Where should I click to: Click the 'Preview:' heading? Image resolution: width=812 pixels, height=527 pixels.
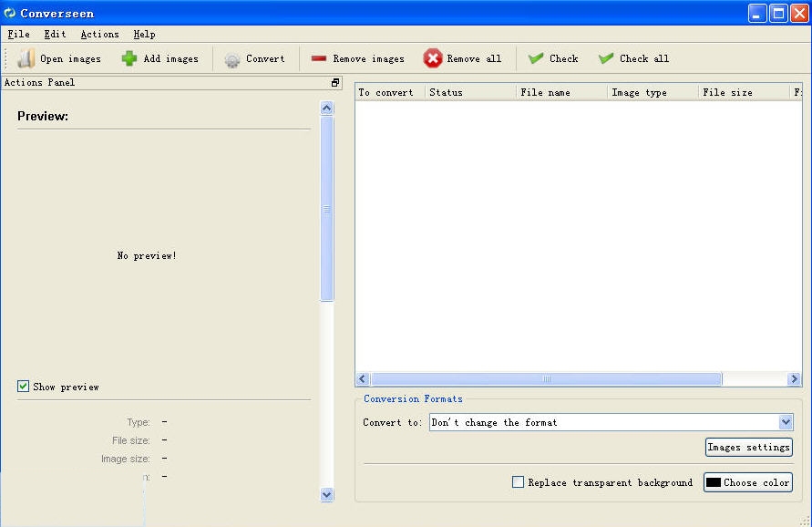(x=43, y=116)
